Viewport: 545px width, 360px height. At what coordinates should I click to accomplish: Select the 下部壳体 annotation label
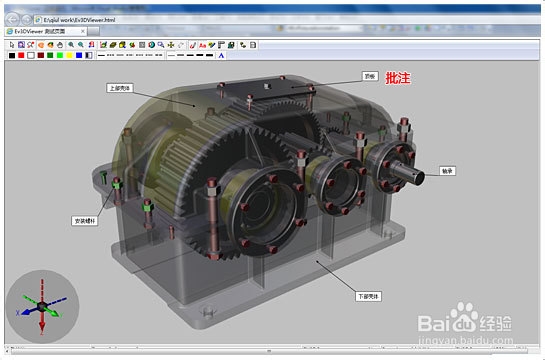click(x=368, y=296)
